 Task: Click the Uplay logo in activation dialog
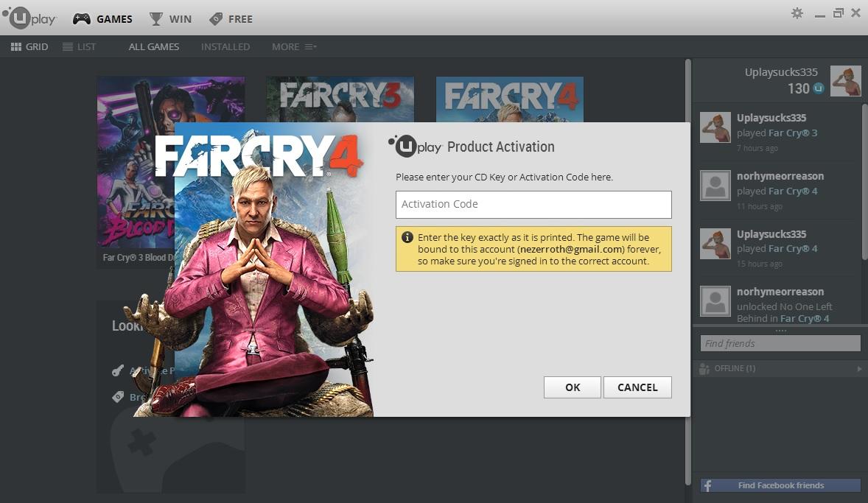pyautogui.click(x=415, y=146)
